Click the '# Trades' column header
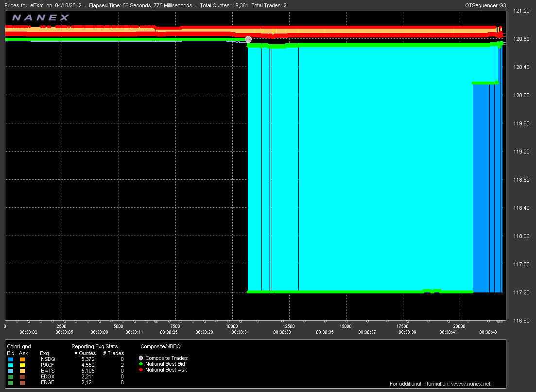The width and height of the screenshot is (536, 392). [114, 353]
